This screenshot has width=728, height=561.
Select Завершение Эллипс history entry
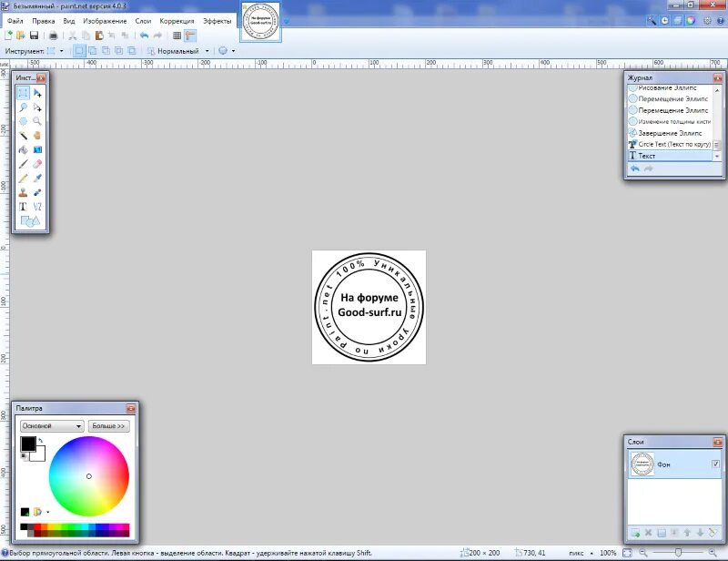pyautogui.click(x=670, y=133)
